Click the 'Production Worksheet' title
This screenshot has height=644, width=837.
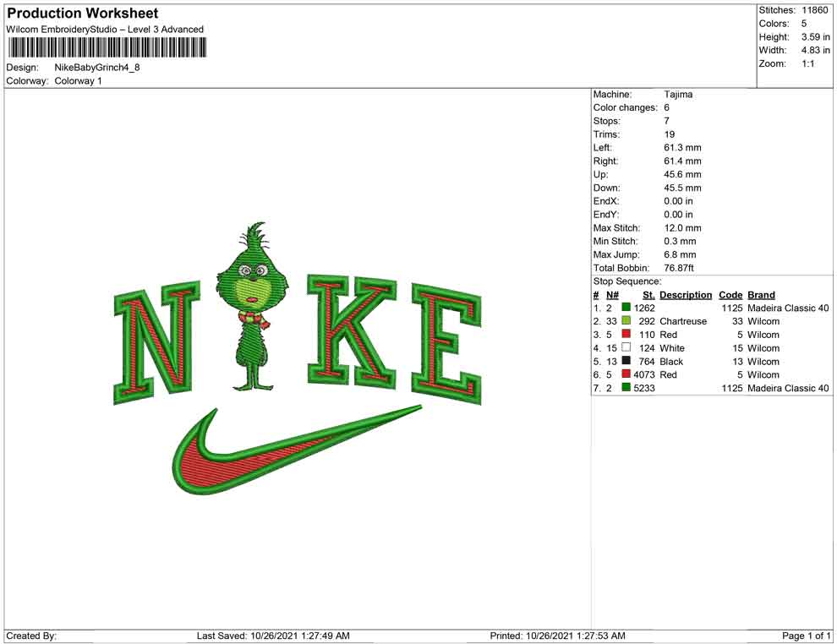pyautogui.click(x=83, y=13)
